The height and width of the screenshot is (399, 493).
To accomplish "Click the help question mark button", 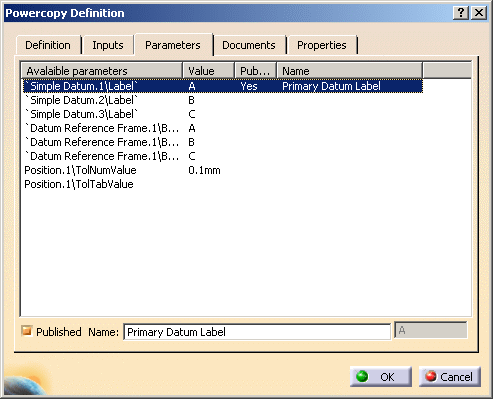I will 461,13.
